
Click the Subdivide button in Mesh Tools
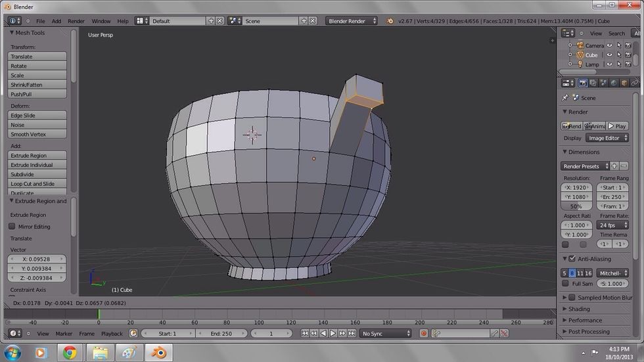[37, 175]
